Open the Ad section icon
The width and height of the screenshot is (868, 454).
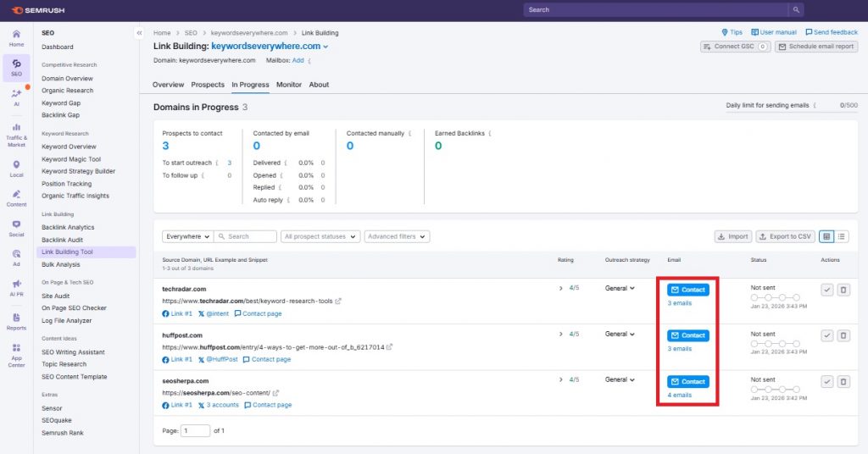(x=17, y=257)
